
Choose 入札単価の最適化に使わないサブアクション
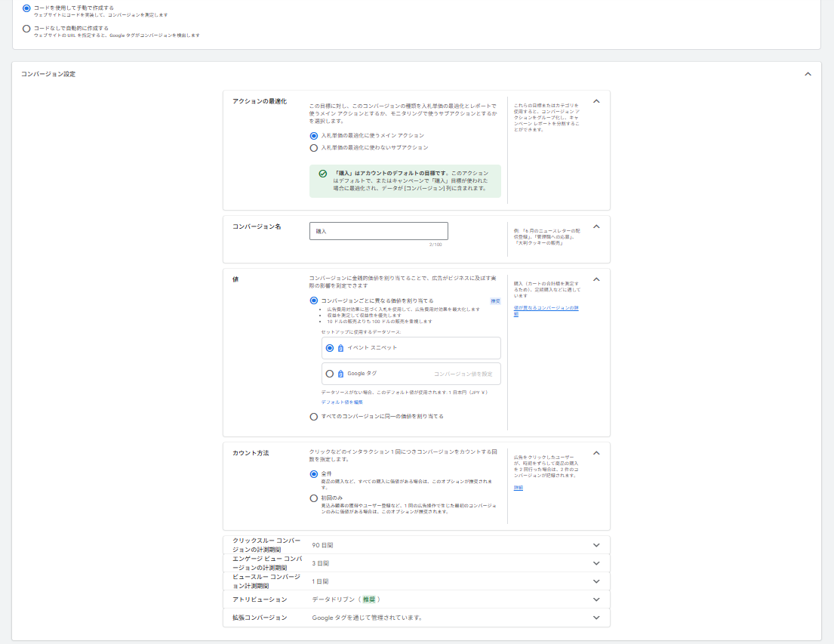[314, 148]
